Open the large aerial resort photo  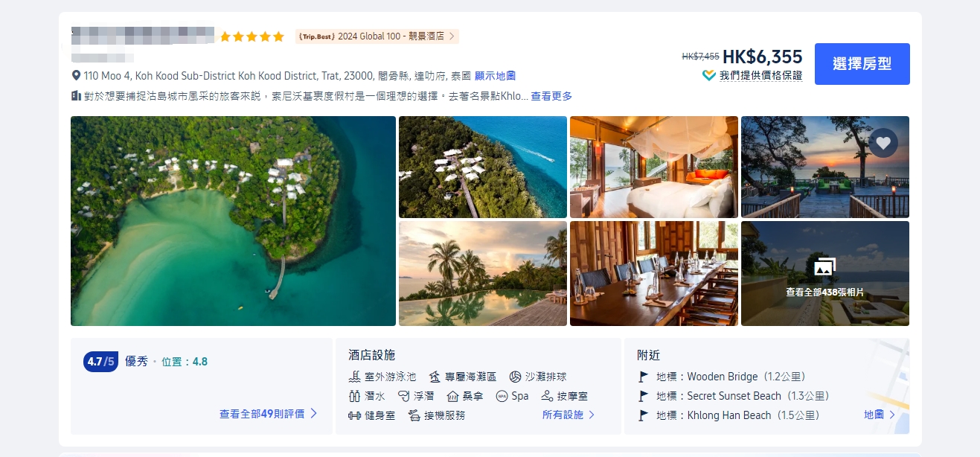click(x=233, y=221)
